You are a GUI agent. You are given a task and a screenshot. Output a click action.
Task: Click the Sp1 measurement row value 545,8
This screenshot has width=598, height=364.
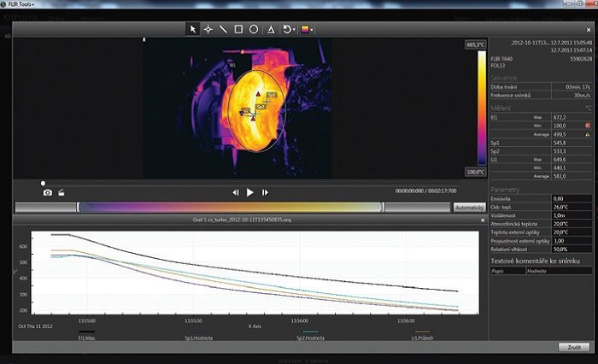pyautogui.click(x=560, y=143)
